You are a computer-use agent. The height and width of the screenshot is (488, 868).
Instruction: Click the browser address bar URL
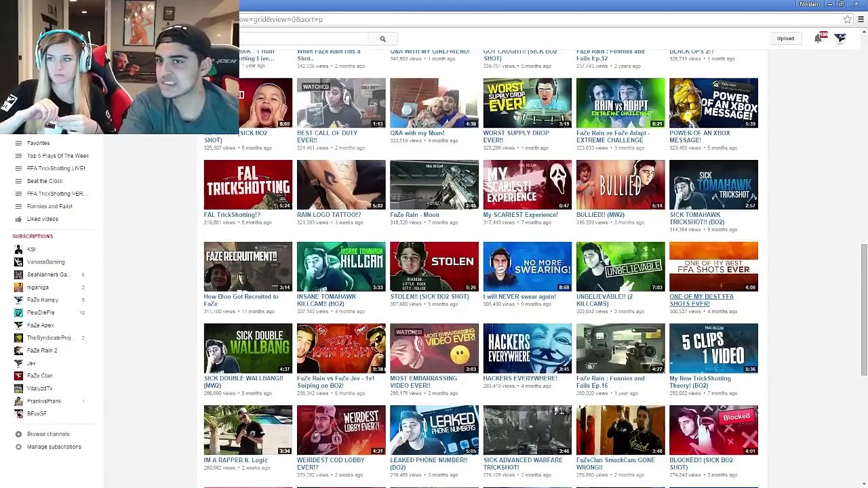coord(281,20)
